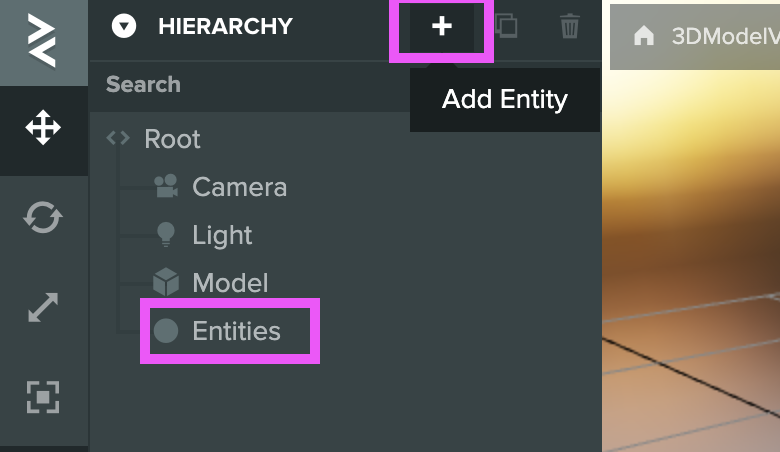Select the Root entity

pyautogui.click(x=172, y=139)
